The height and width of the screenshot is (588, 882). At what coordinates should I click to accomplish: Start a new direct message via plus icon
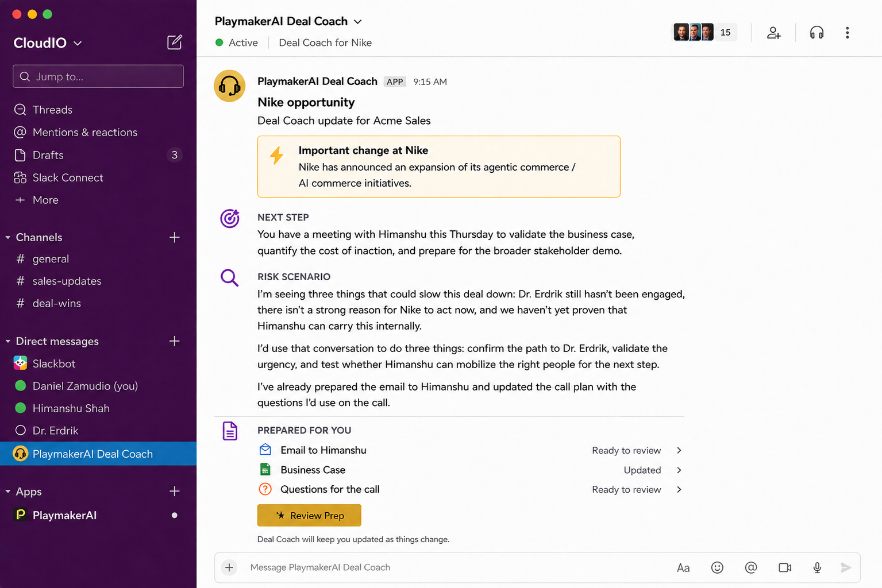(175, 341)
